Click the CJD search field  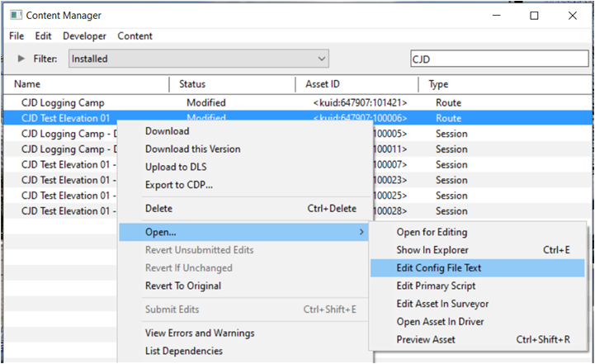(x=499, y=59)
